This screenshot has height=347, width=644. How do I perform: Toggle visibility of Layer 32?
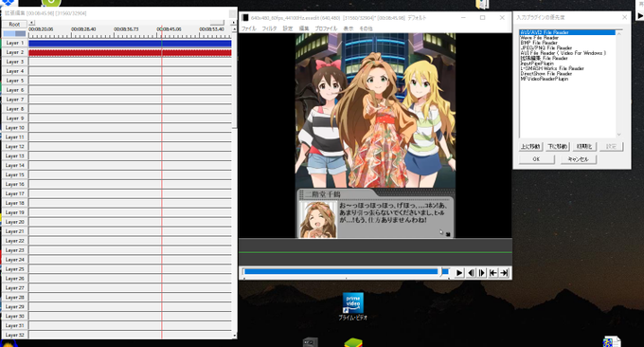[x=14, y=335]
